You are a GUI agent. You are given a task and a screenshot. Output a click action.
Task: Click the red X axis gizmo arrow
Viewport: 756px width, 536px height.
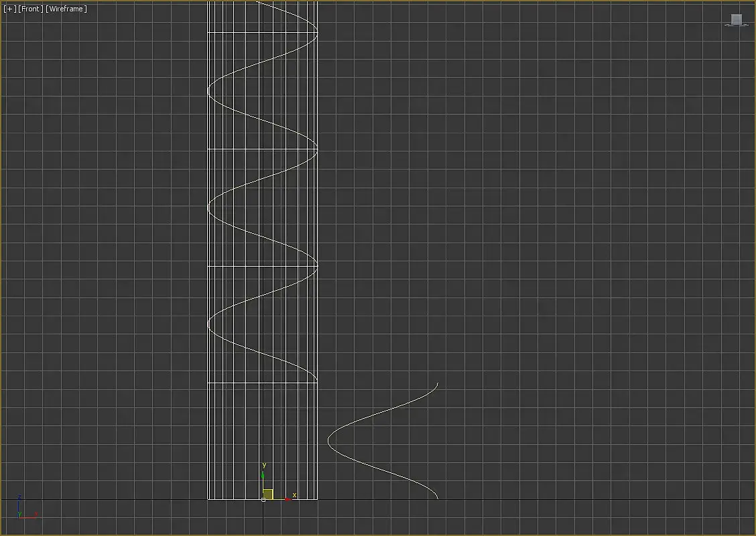[x=288, y=499]
